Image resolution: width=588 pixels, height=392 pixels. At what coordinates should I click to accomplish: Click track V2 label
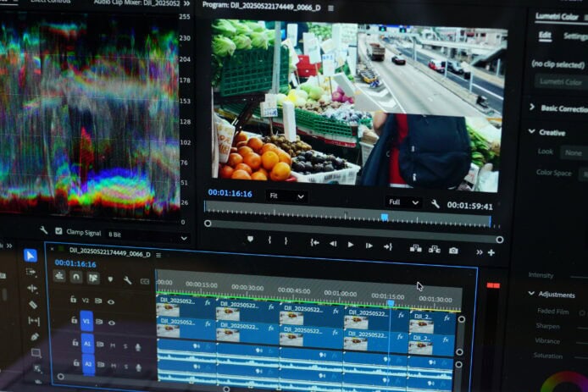pos(86,301)
